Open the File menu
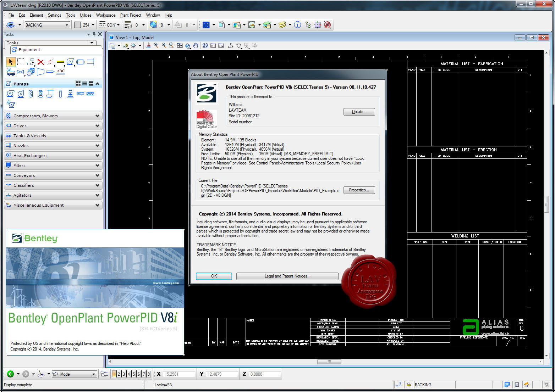Image resolution: width=555 pixels, height=392 pixels. click(x=11, y=15)
